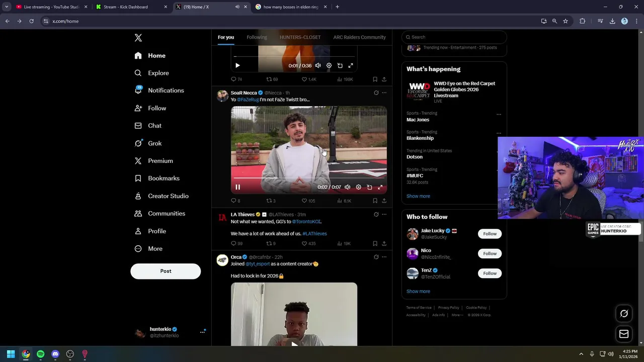The width and height of the screenshot is (644, 362).
Task: Reply to the SoaR Necca post
Action: point(235,201)
